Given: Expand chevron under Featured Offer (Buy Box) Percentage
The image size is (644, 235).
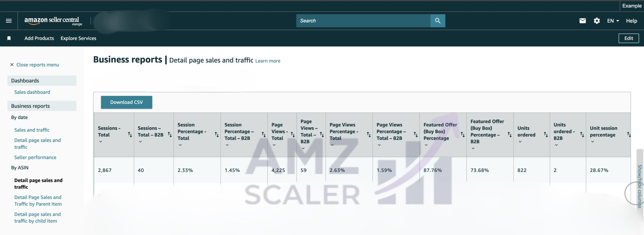Looking at the screenshot, I should (426, 145).
